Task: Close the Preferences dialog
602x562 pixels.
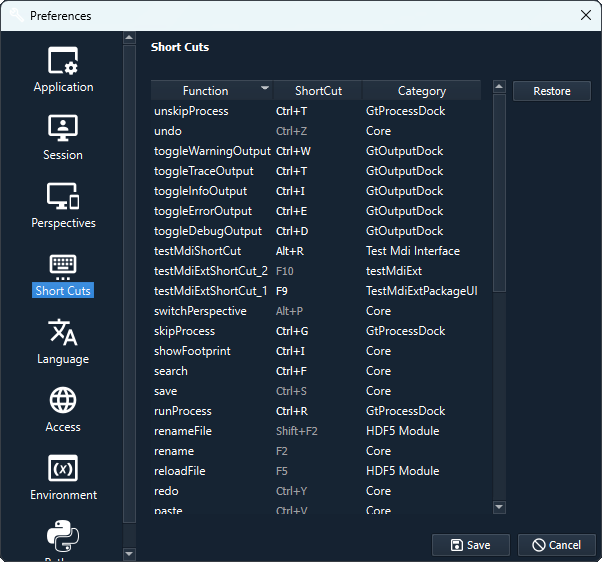Action: coord(585,15)
